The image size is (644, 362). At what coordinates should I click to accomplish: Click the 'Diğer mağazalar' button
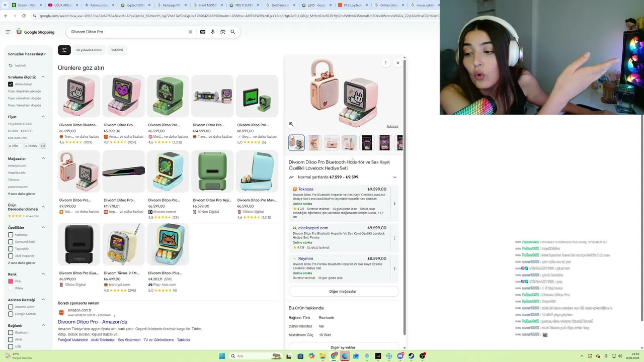pos(343,291)
